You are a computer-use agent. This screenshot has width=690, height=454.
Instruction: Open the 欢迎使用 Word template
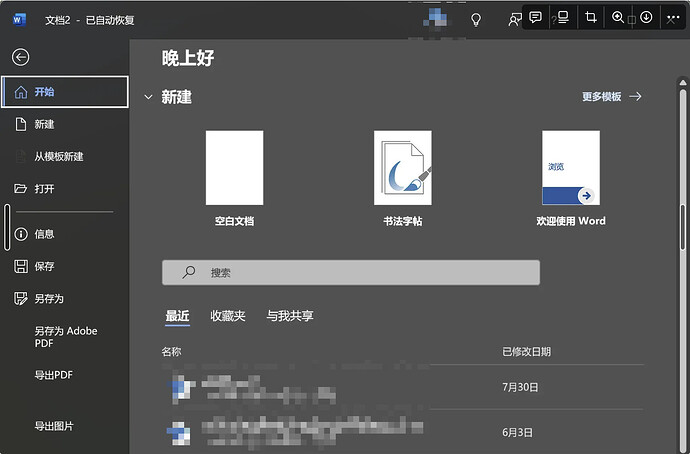coord(571,178)
